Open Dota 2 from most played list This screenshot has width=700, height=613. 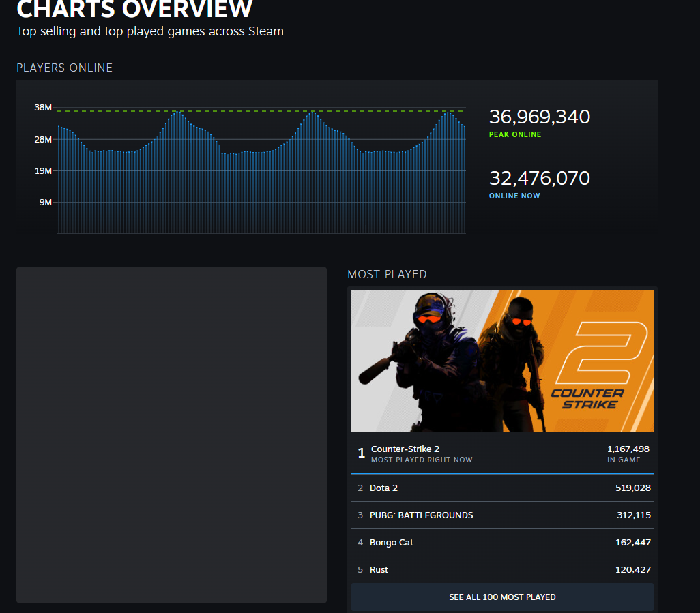pos(383,488)
